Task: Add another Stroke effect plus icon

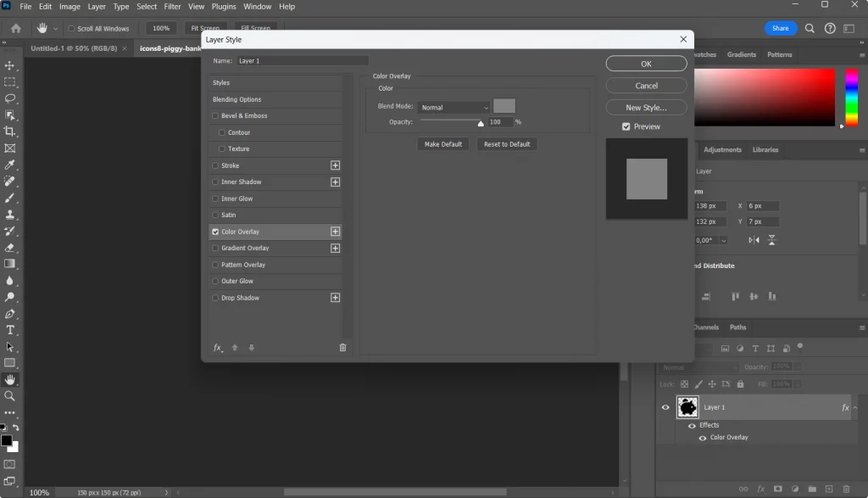Action: (x=335, y=165)
